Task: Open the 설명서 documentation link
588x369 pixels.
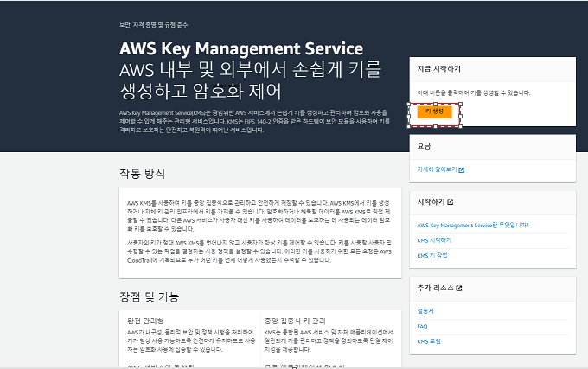Action: coord(425,311)
